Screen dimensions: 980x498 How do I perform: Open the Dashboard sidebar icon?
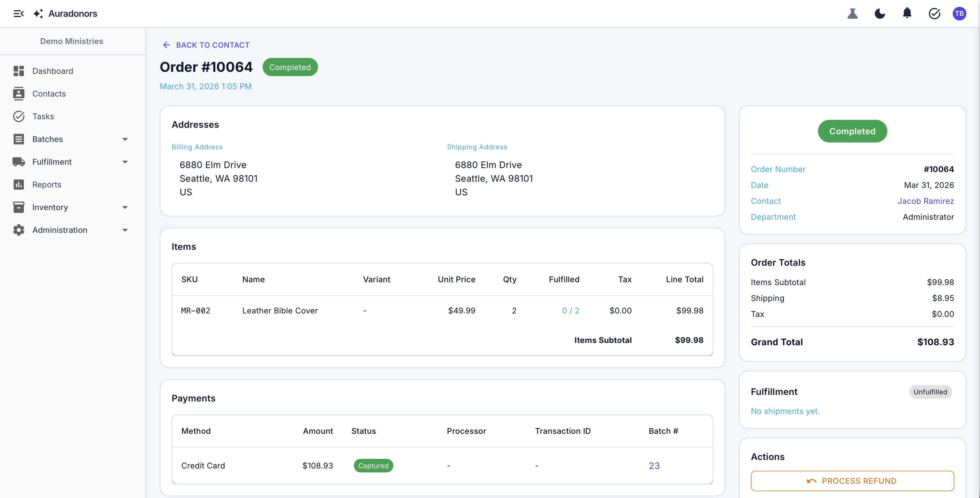[x=19, y=71]
